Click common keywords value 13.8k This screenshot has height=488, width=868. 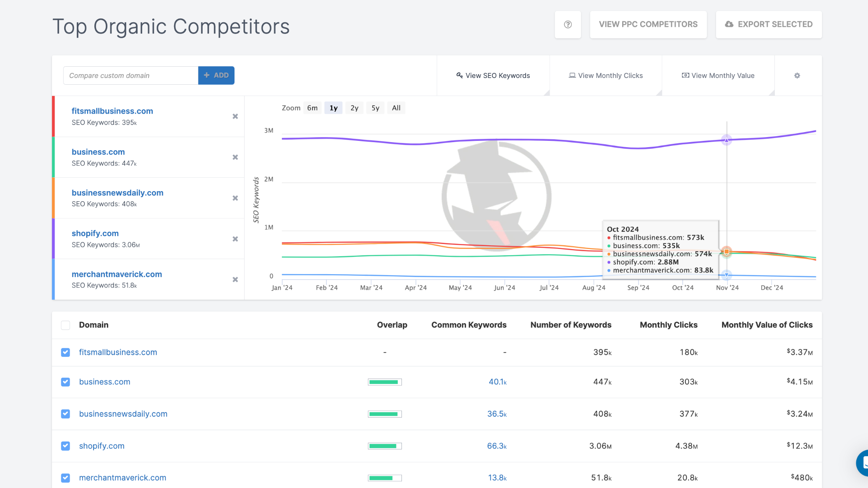497,478
